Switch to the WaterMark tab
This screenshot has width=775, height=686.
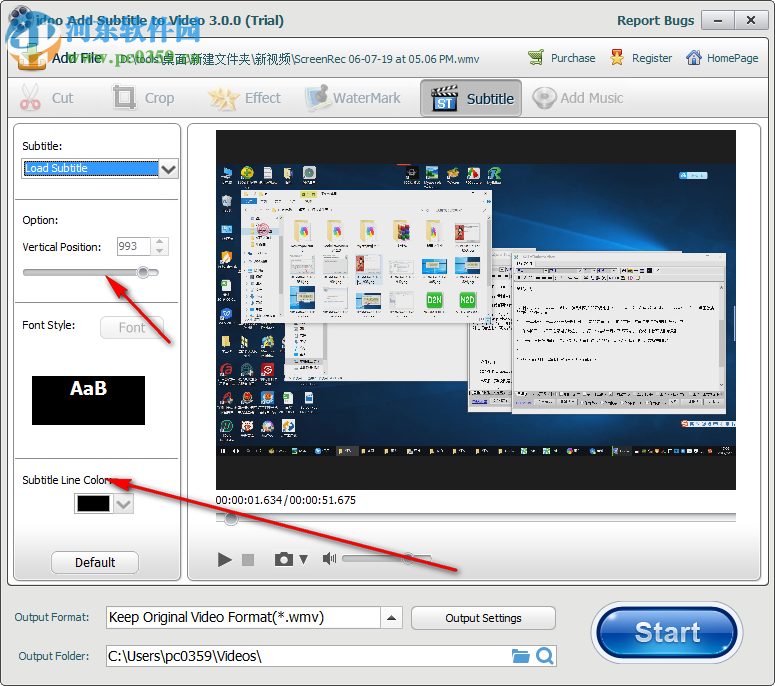pos(353,98)
